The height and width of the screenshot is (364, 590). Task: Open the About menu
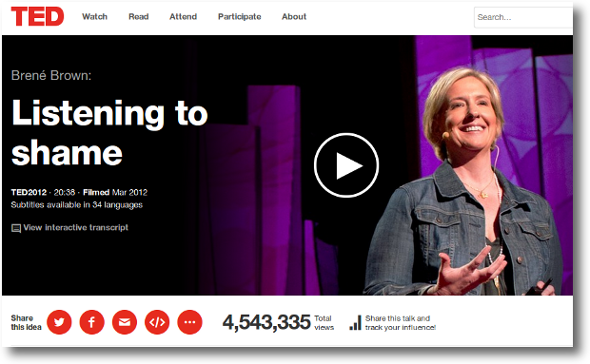tap(294, 16)
